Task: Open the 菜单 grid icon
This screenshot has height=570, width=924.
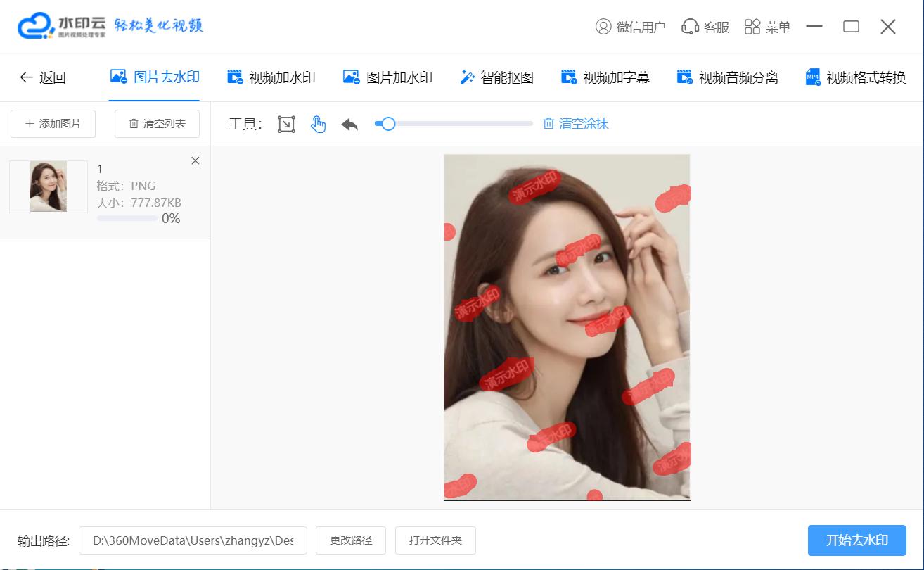Action: tap(752, 27)
